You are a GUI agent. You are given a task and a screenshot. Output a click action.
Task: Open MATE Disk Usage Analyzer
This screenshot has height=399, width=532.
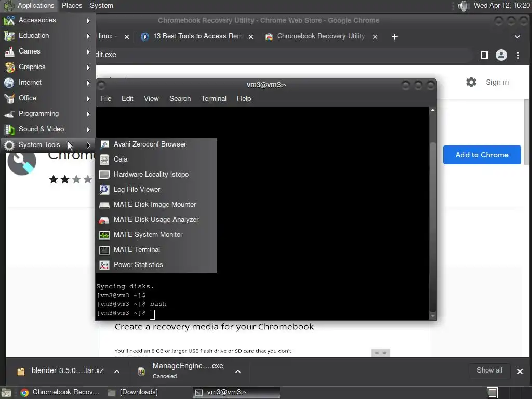point(156,220)
